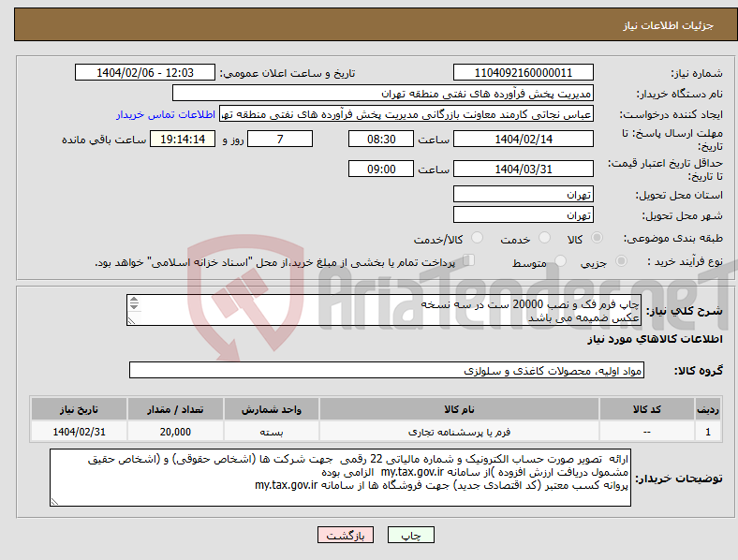
Task: Click the need date cell 1404/02/31
Action: [79, 432]
